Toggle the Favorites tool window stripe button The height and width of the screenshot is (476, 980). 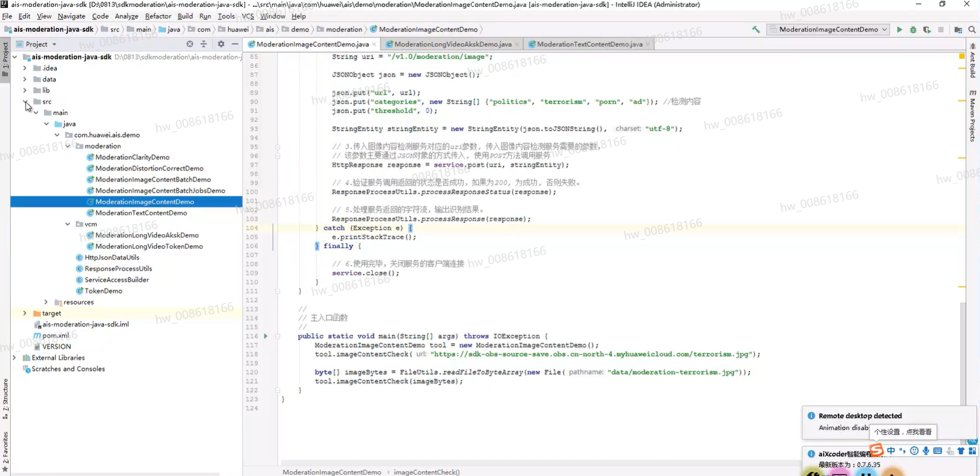tap(5, 452)
